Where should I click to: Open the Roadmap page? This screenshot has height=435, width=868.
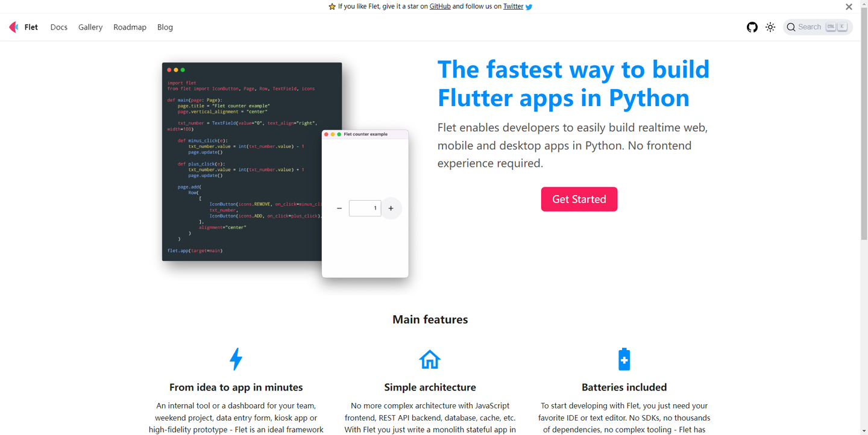(130, 27)
